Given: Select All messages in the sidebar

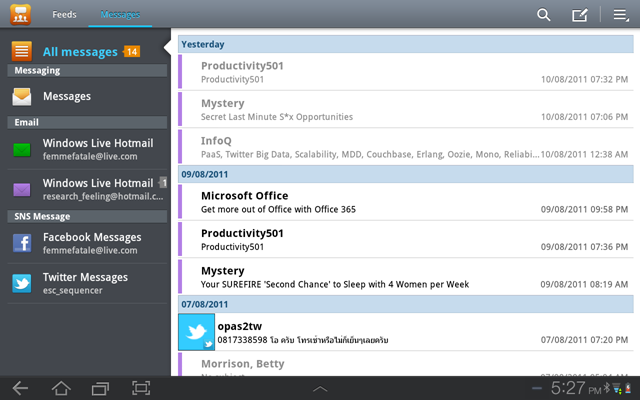Looking at the screenshot, I should (87, 51).
